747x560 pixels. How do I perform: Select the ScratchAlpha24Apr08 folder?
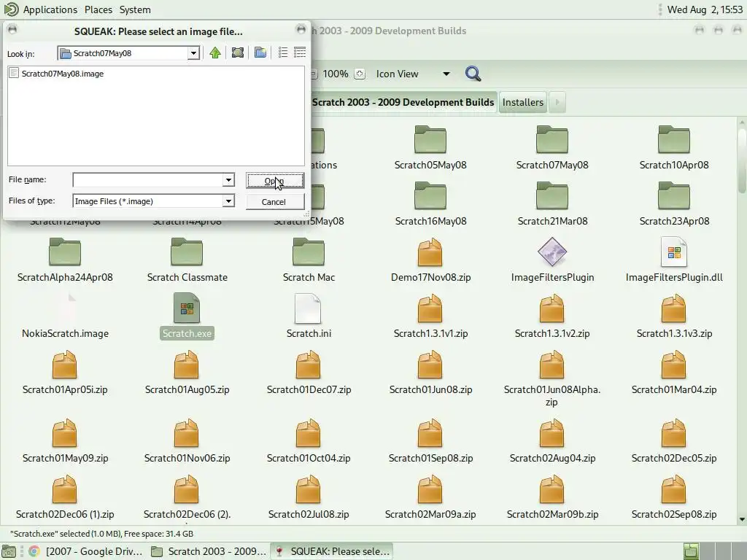[x=65, y=260]
